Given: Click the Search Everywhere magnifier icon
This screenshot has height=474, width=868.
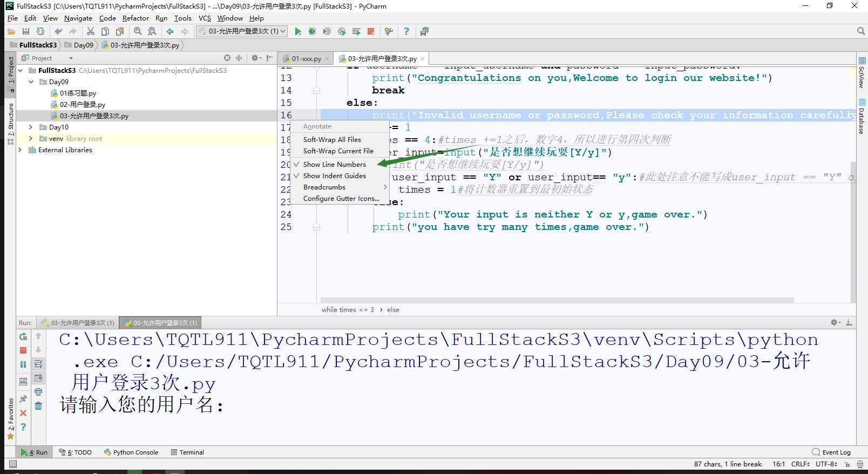Looking at the screenshot, I should 861,31.
